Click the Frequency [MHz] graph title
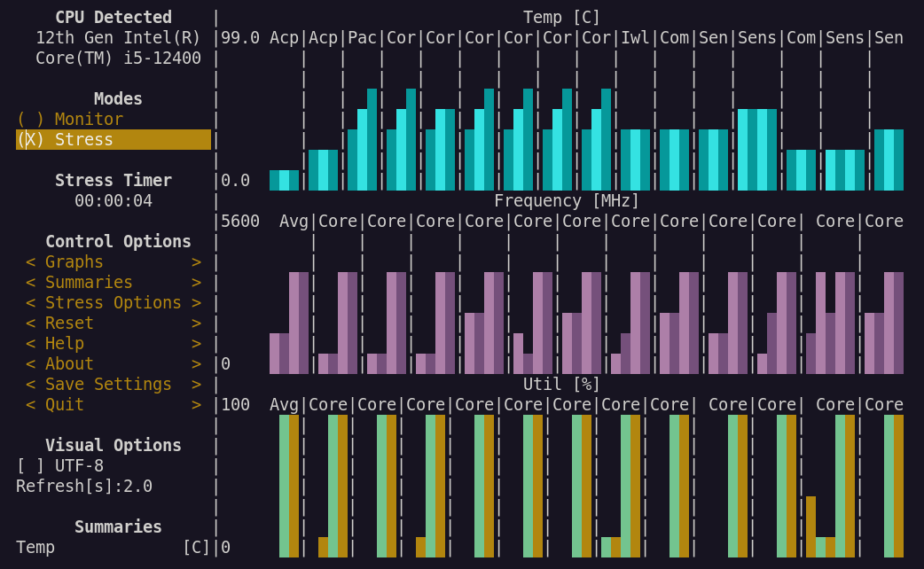Image resolution: width=924 pixels, height=569 pixels. 567,201
